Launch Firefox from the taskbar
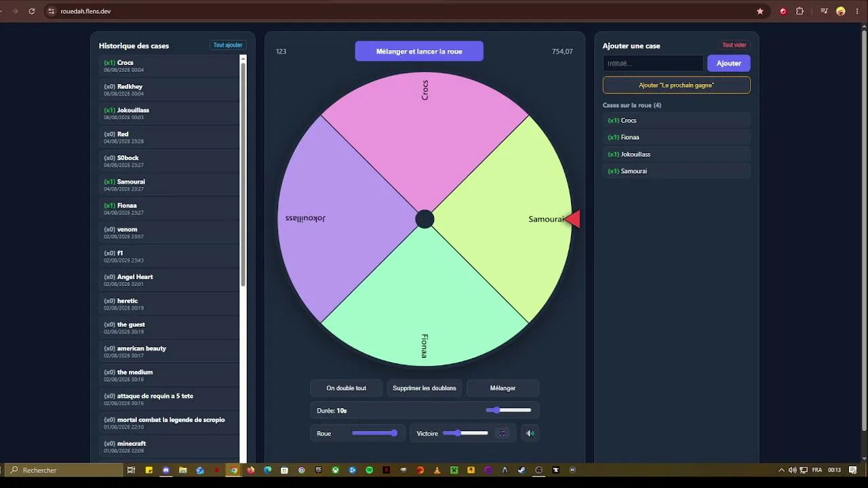The image size is (868, 488). click(x=251, y=470)
